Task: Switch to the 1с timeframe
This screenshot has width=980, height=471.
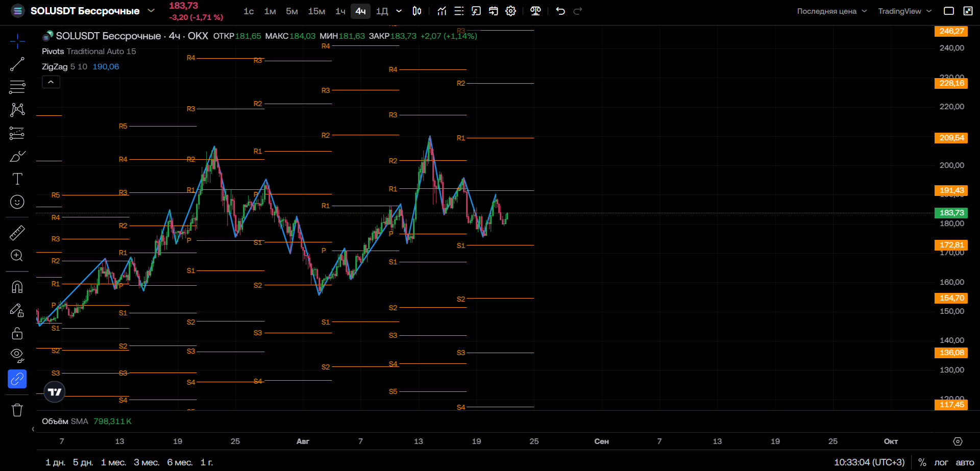Action: point(249,11)
